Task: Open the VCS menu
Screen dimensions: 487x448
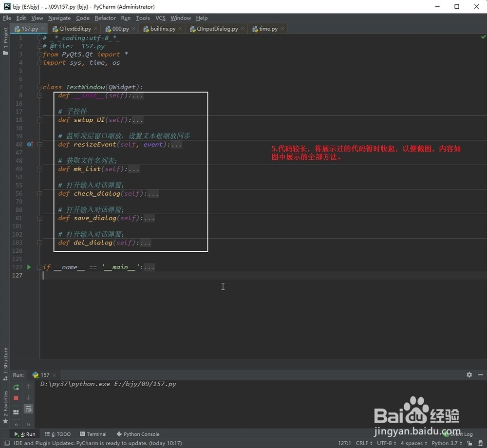Action: [160, 18]
